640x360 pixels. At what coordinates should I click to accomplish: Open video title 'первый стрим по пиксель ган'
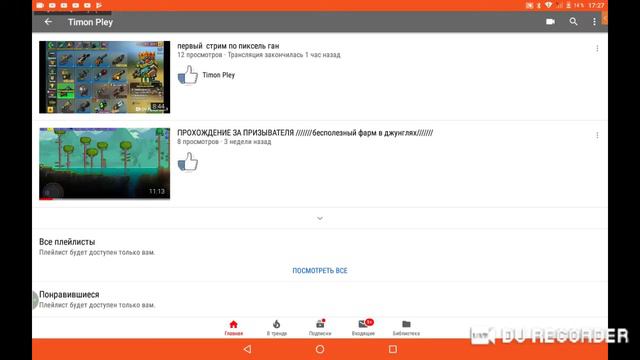point(228,46)
